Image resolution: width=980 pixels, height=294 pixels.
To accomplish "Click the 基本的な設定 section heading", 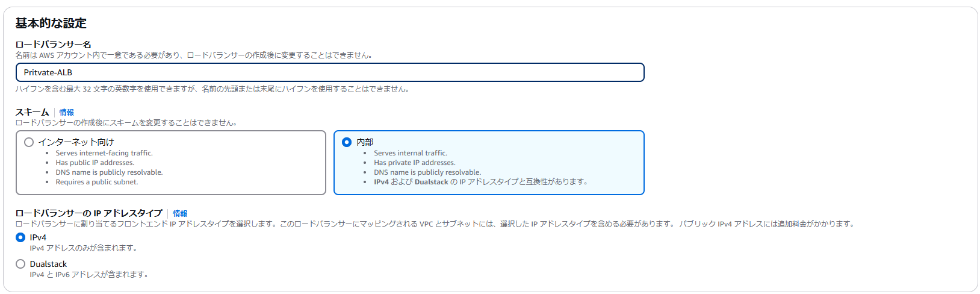I will [51, 23].
